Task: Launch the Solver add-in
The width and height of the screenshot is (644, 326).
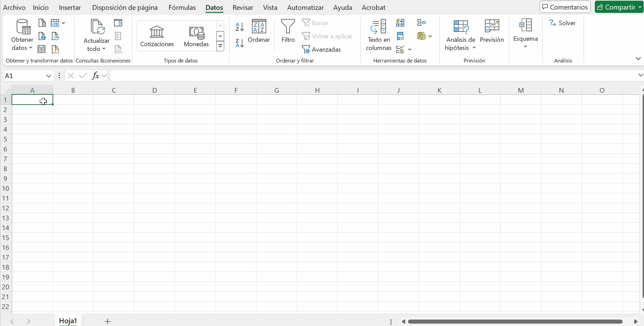Action: click(x=563, y=23)
